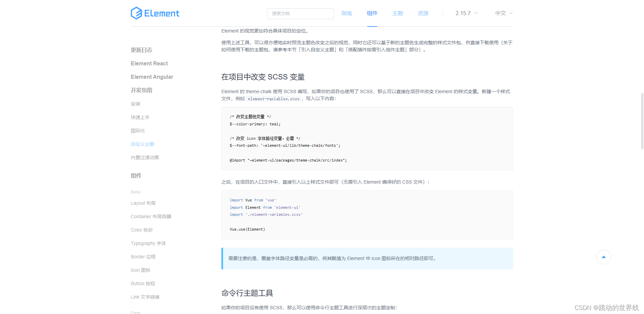
Task: Open the 指南 nav tab
Action: click(x=346, y=13)
